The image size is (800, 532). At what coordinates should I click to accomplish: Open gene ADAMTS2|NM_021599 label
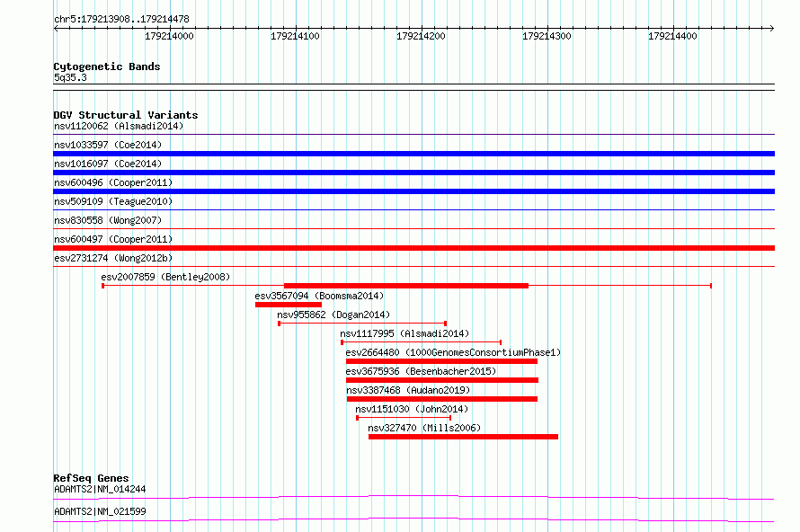coord(100,511)
